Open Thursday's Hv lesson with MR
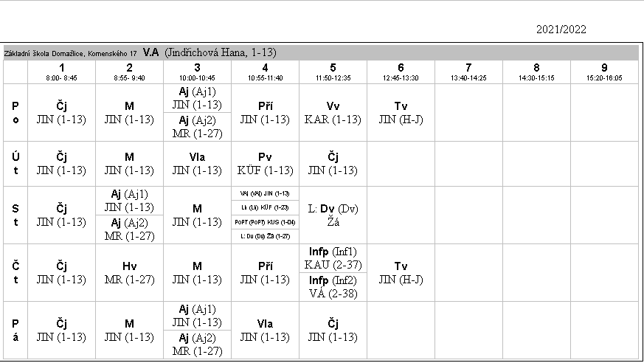Image resolution: width=644 pixels, height=363 pixels. click(x=129, y=273)
